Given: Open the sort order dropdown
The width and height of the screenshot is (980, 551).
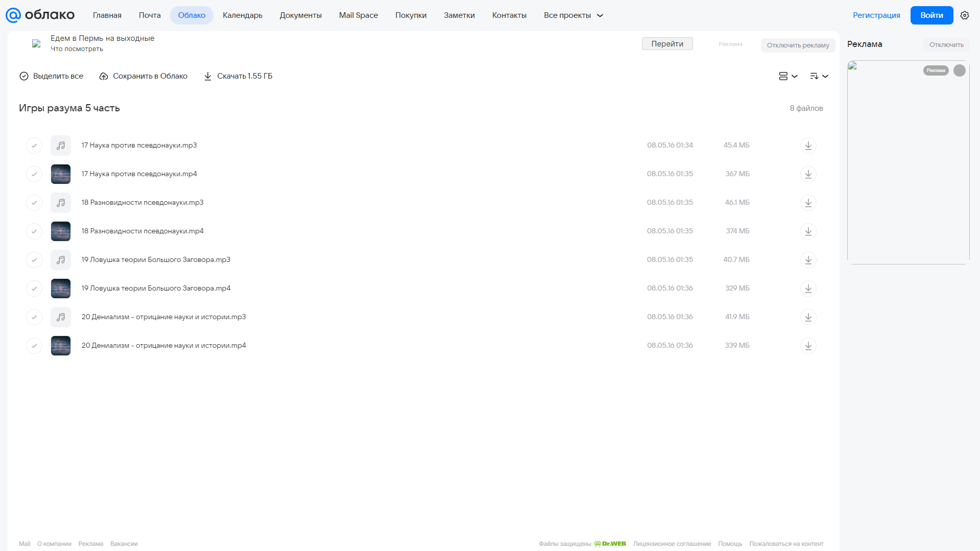Looking at the screenshot, I should pyautogui.click(x=819, y=76).
